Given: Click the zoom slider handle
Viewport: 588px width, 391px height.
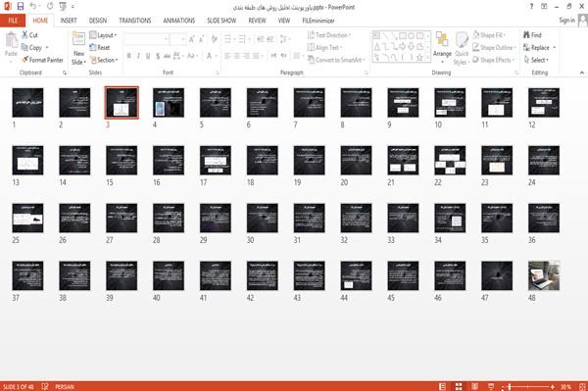Looking at the screenshot, I should point(510,386).
